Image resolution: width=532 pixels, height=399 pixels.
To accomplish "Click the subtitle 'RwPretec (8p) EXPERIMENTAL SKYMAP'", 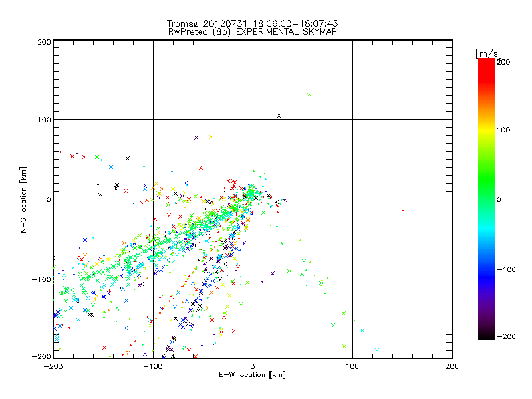I will click(x=253, y=32).
